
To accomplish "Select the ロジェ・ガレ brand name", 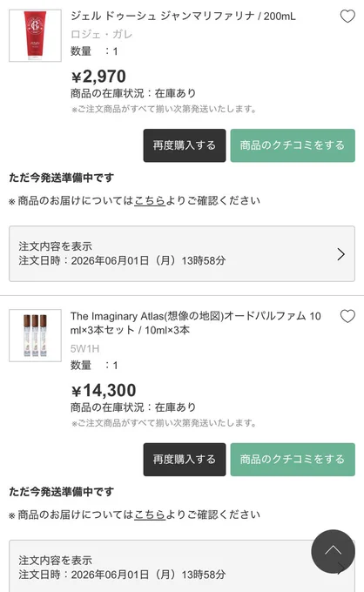I will click(101, 34).
